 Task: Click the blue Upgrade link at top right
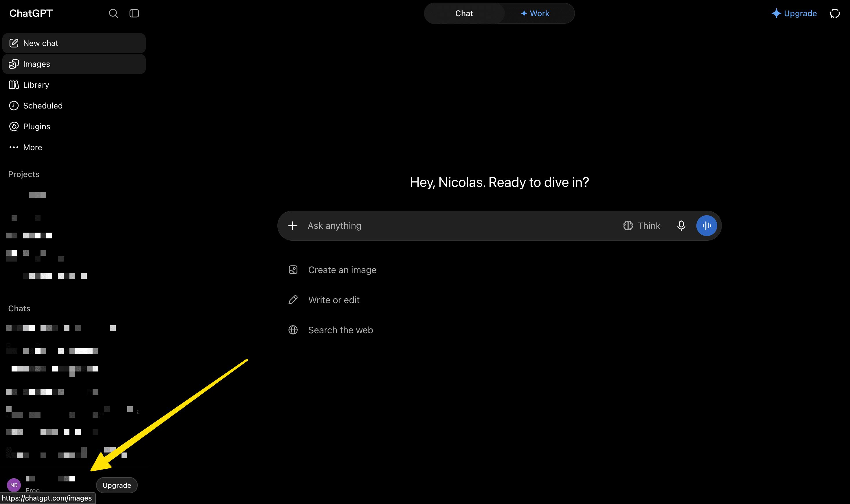(x=794, y=13)
